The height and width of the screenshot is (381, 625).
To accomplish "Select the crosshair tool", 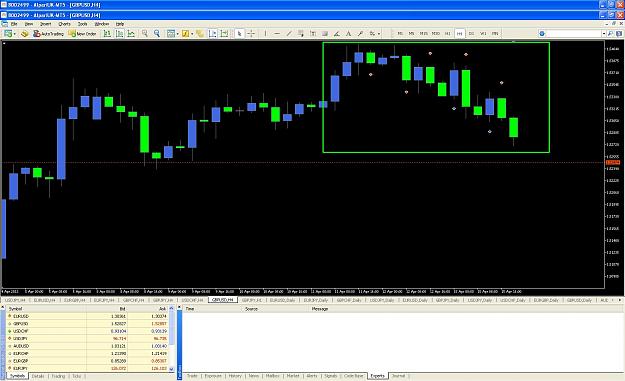I will coord(251,34).
